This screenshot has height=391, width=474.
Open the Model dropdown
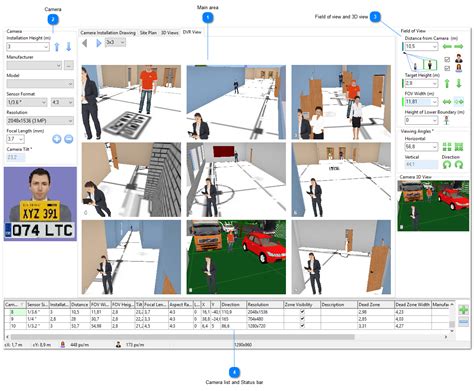(70, 84)
